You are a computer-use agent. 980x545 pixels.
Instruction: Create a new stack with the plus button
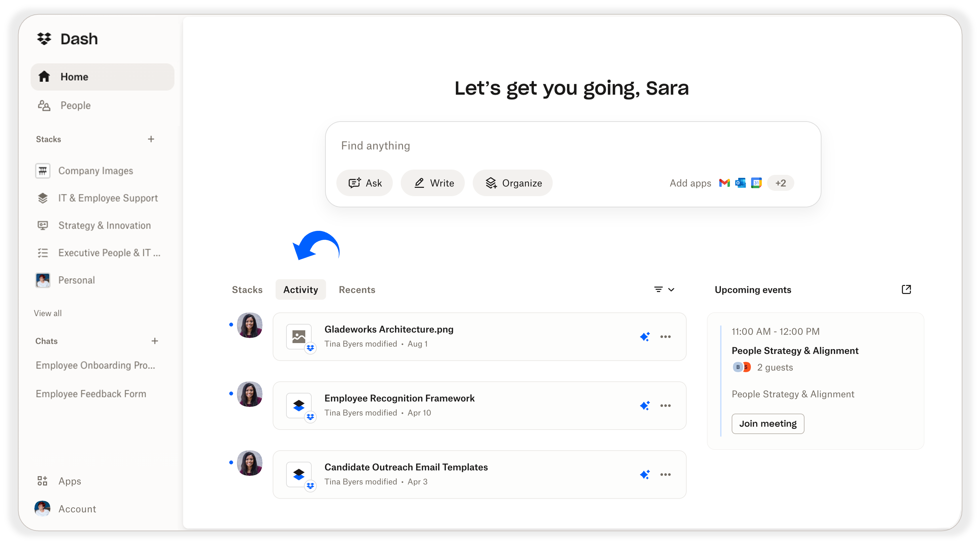(x=151, y=139)
